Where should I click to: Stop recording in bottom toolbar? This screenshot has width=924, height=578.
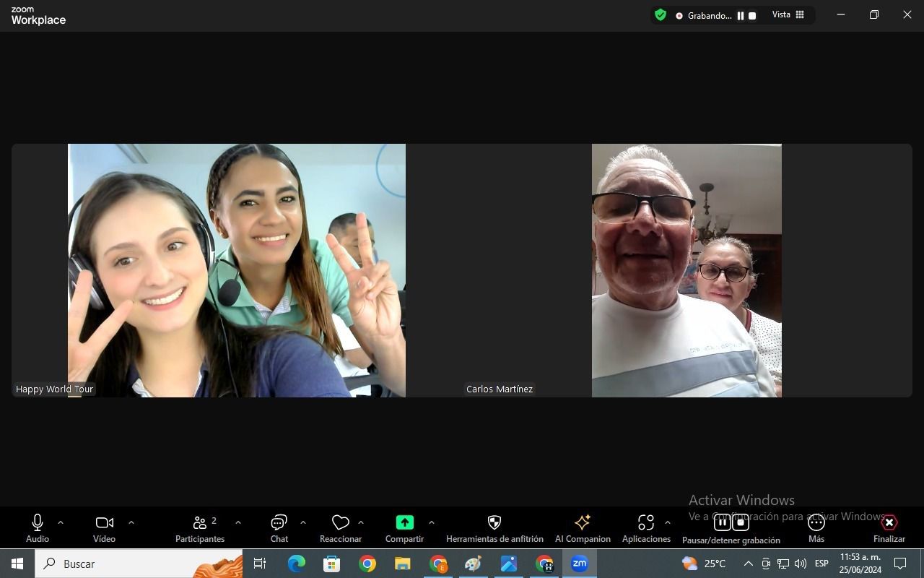[741, 522]
